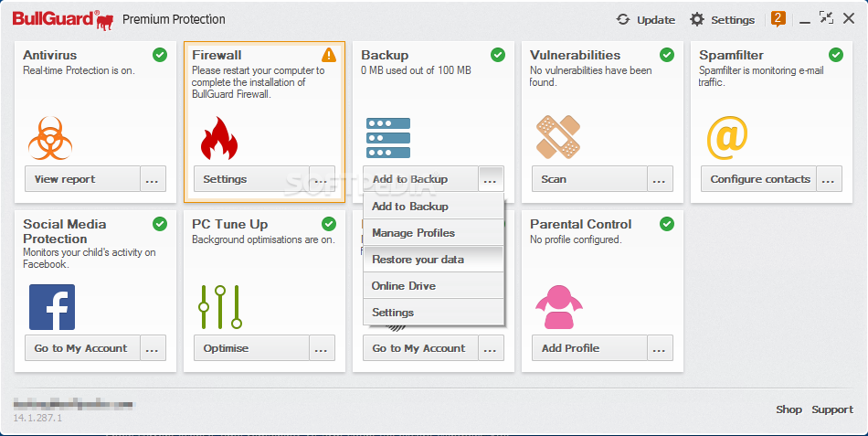Screen dimensions: 868x436
Task: Expand the PC Tune Up more options
Action: click(322, 348)
